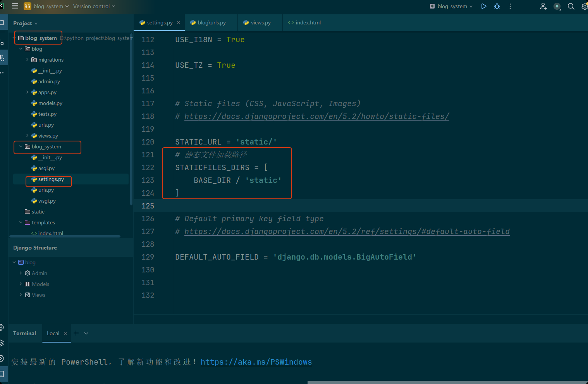Viewport: 588px width, 384px height.
Task: Click the Django run configuration icon
Action: click(432, 6)
